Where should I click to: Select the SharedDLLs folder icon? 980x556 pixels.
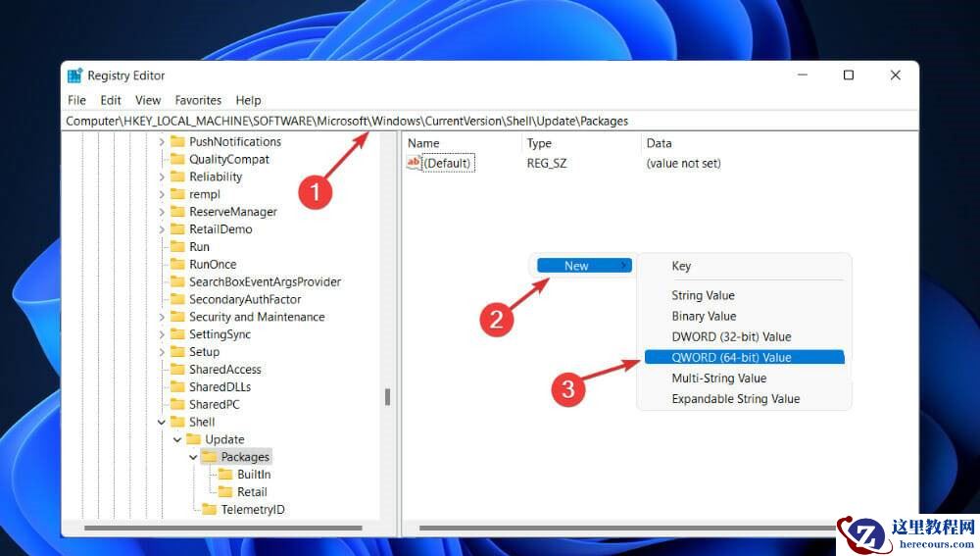178,386
